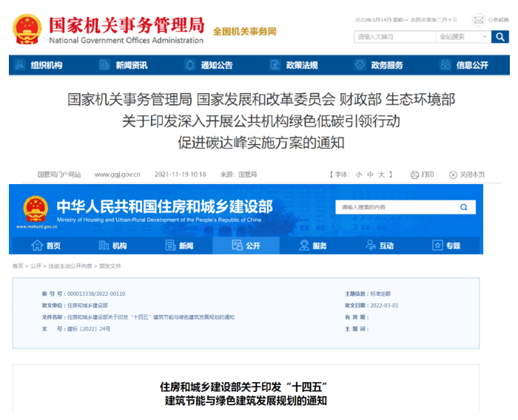Click the 政务服务 heart icon
The width and height of the screenshot is (518, 420).
click(360, 65)
